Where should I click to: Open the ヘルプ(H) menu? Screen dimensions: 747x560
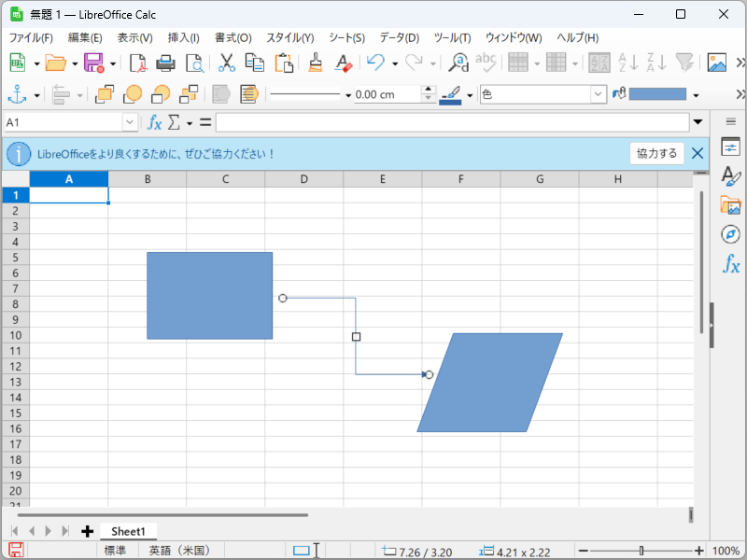(577, 37)
